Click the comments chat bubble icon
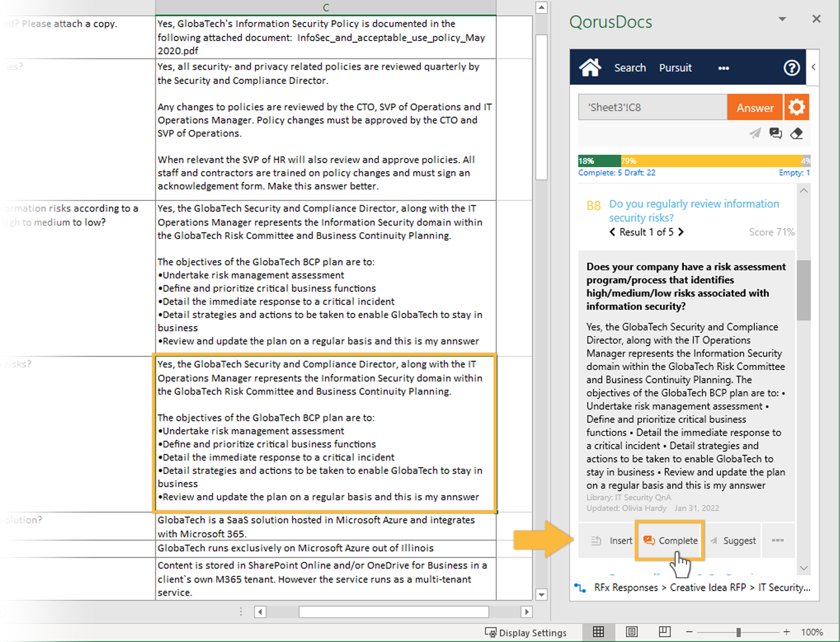The width and height of the screenshot is (840, 642). coord(776,133)
